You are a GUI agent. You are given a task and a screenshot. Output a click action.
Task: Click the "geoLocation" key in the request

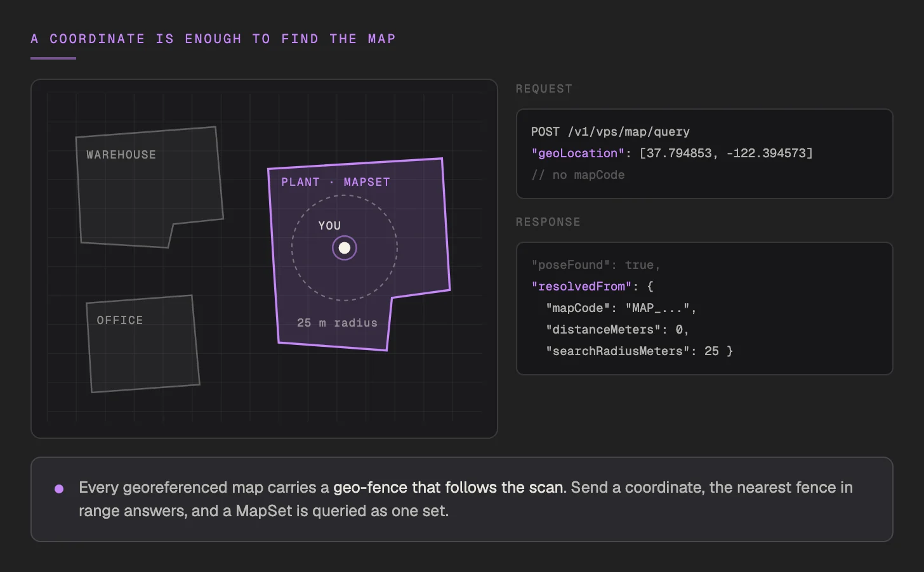578,153
